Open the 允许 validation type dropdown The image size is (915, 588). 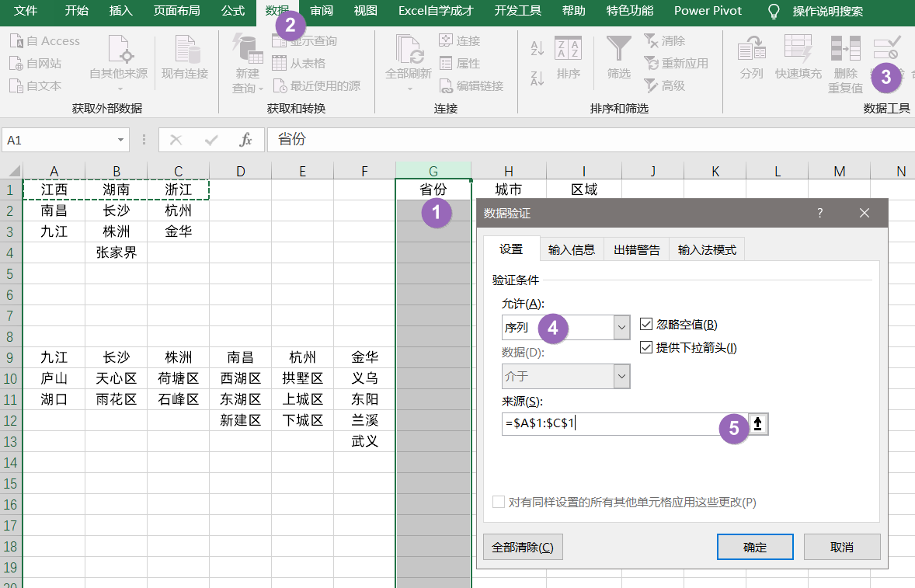[621, 327]
